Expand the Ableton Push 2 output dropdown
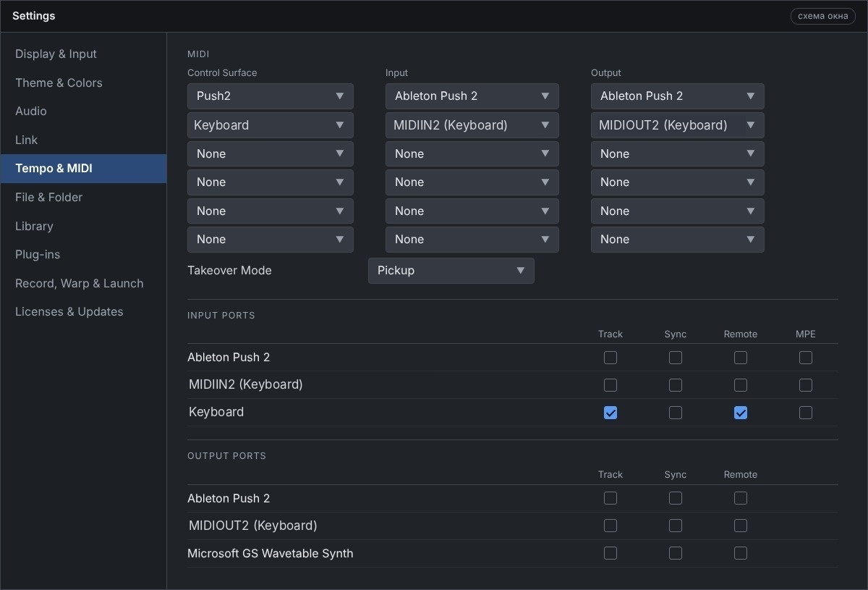The height and width of the screenshot is (590, 868). (677, 96)
